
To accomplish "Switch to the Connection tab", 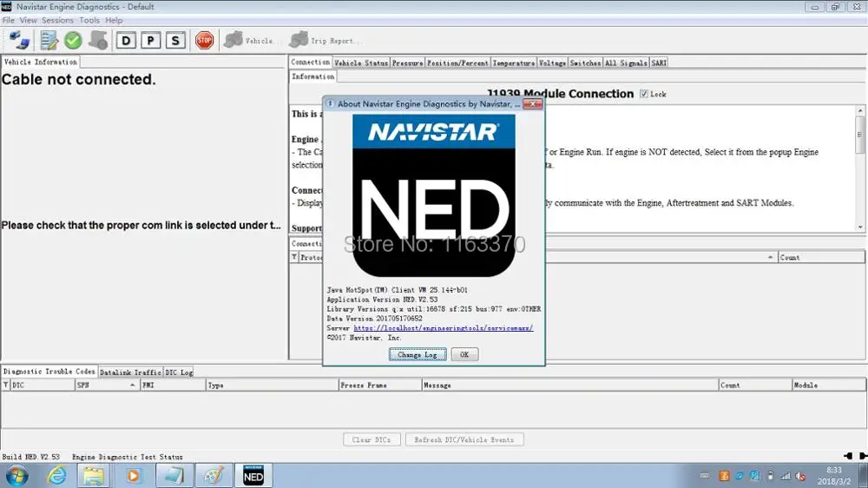I will [x=310, y=63].
